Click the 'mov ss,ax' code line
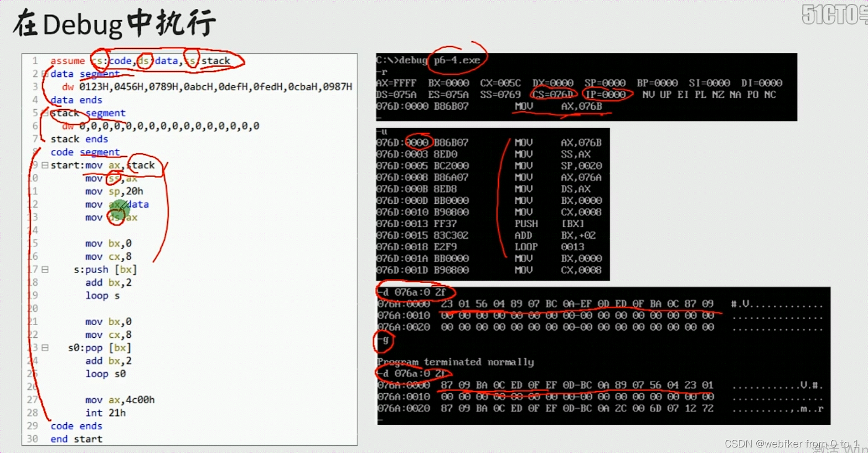 111,178
